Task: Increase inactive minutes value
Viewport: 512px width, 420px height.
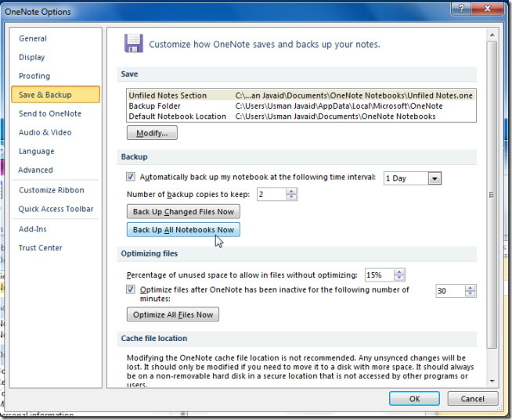Action: pos(471,288)
